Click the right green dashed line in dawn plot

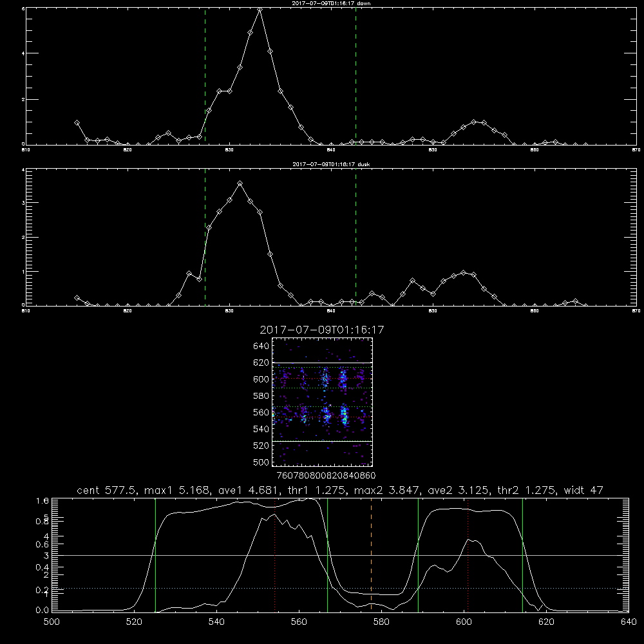pyautogui.click(x=355, y=76)
